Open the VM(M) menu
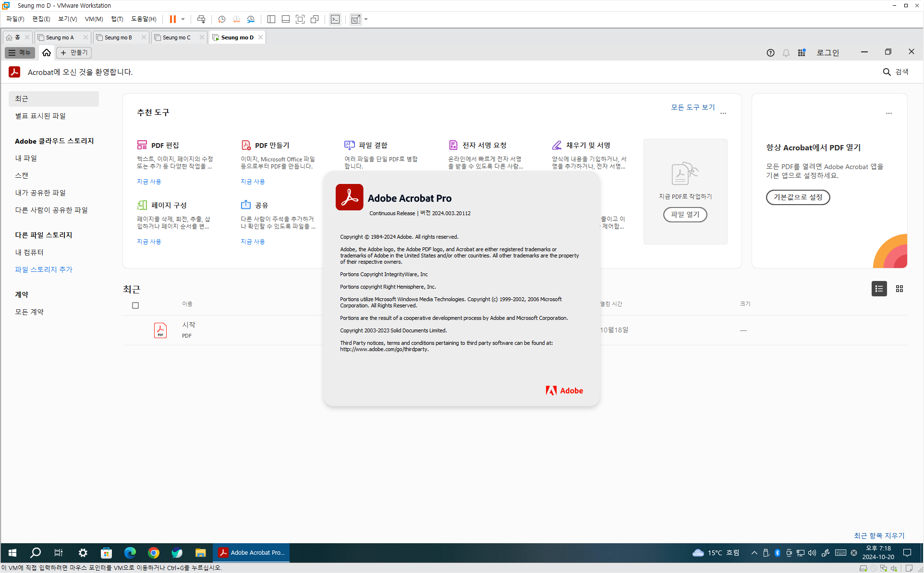 [x=94, y=19]
